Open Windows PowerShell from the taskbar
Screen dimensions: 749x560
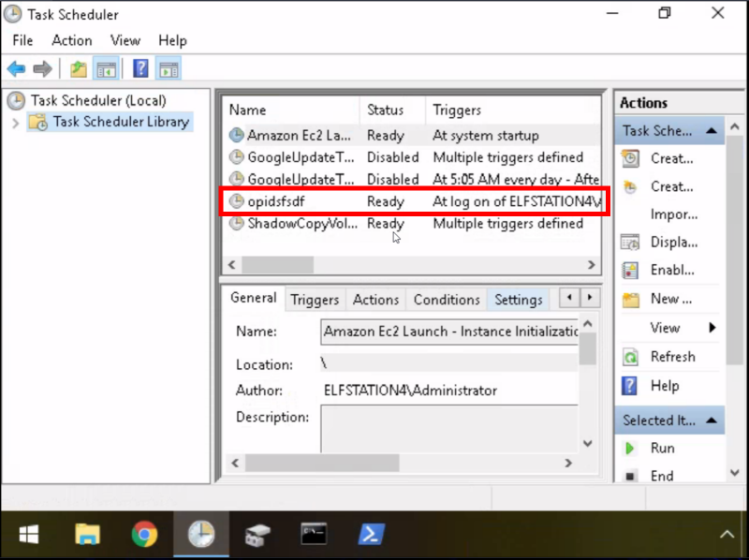(x=372, y=535)
